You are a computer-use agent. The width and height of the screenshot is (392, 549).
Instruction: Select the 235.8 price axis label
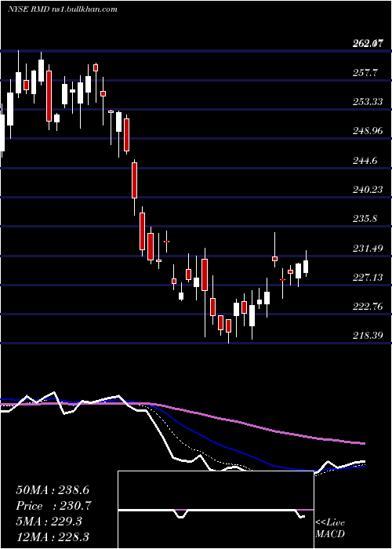[366, 219]
